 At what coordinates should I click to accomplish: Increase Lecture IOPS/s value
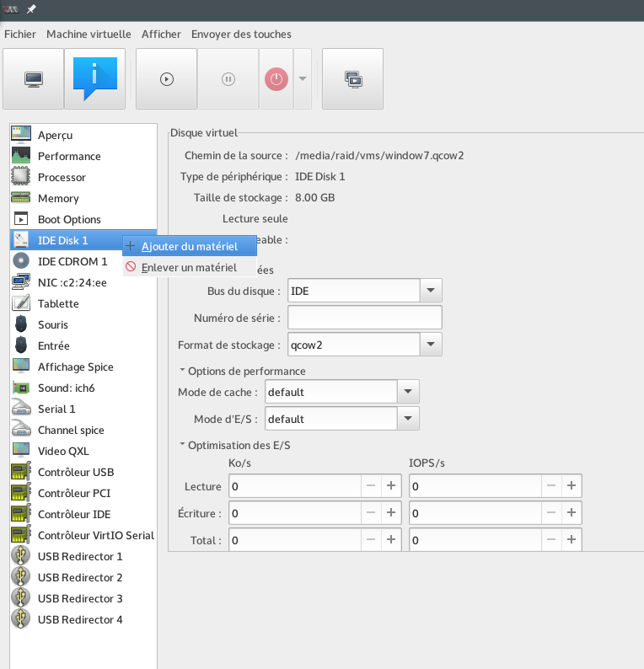click(572, 485)
